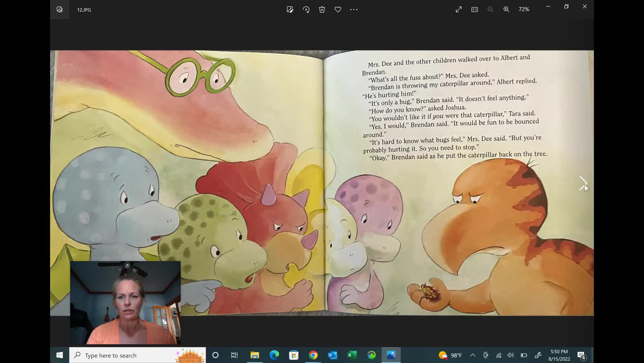
Task: Open Outlook from the taskbar
Action: [333, 355]
